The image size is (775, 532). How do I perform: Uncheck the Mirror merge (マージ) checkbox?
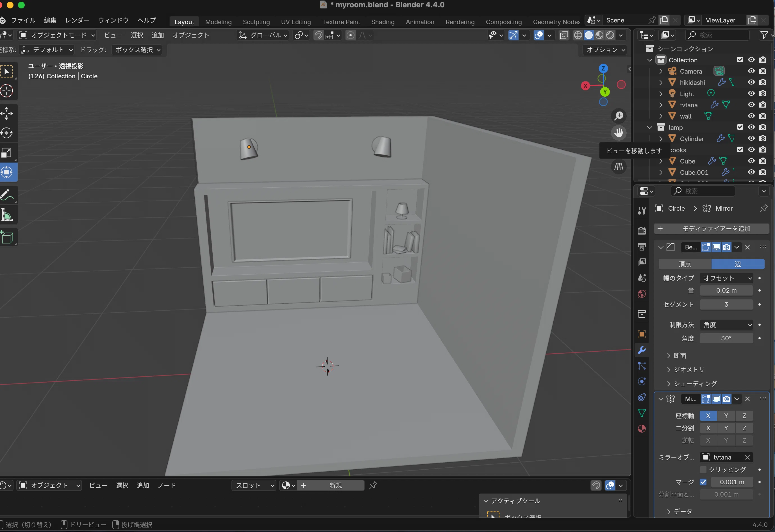click(703, 482)
